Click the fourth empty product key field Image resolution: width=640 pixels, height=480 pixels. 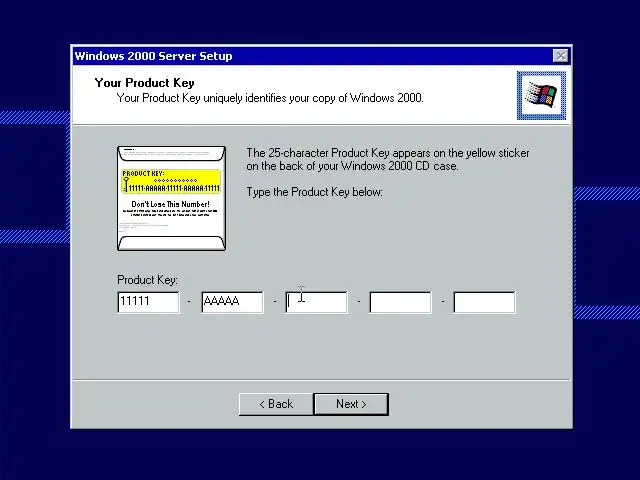pos(400,302)
